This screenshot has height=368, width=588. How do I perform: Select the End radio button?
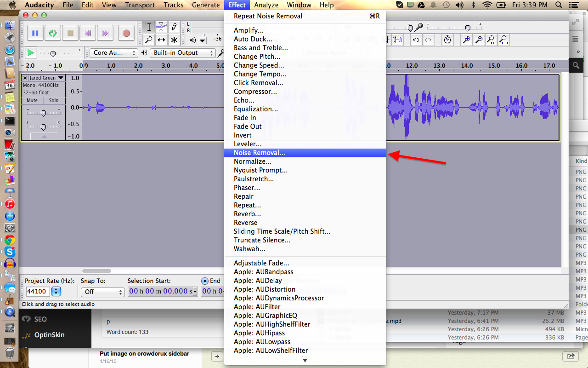point(205,281)
